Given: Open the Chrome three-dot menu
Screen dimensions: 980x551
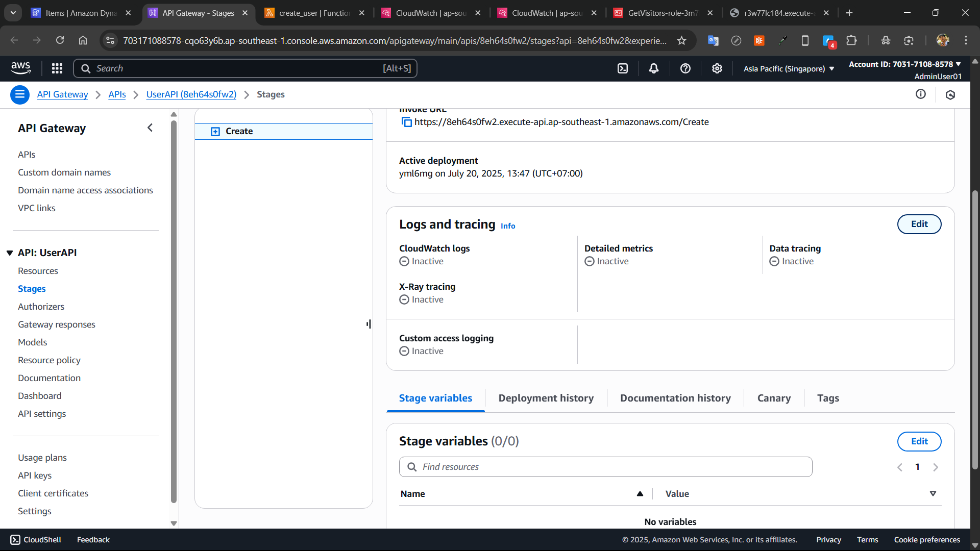Looking at the screenshot, I should pos(966,40).
